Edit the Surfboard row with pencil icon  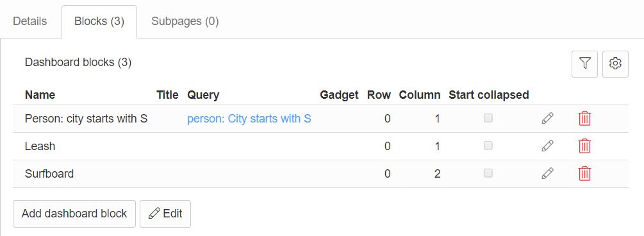click(547, 174)
